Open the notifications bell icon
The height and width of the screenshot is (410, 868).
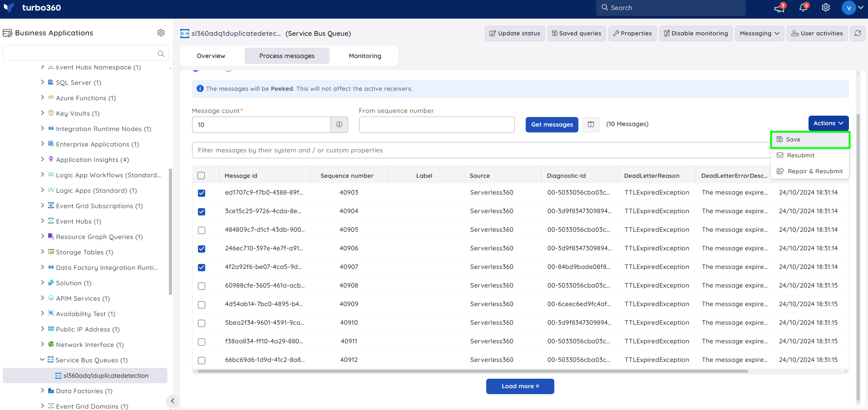coord(803,8)
